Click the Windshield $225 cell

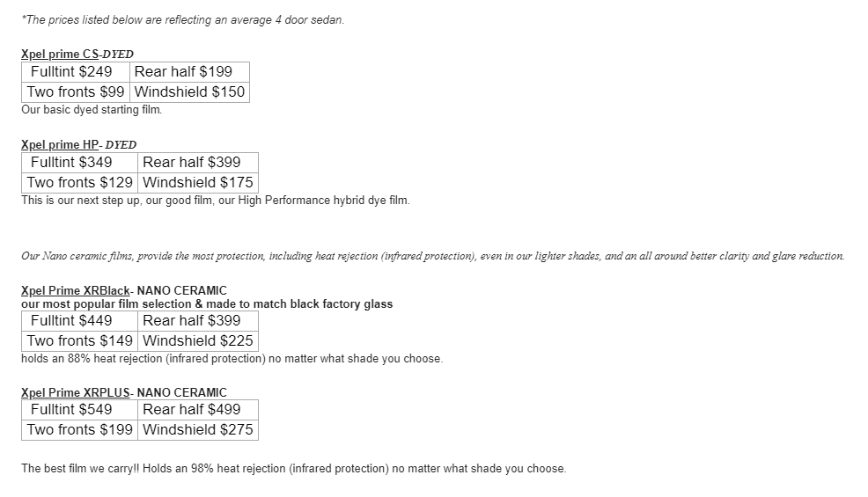[x=197, y=340]
